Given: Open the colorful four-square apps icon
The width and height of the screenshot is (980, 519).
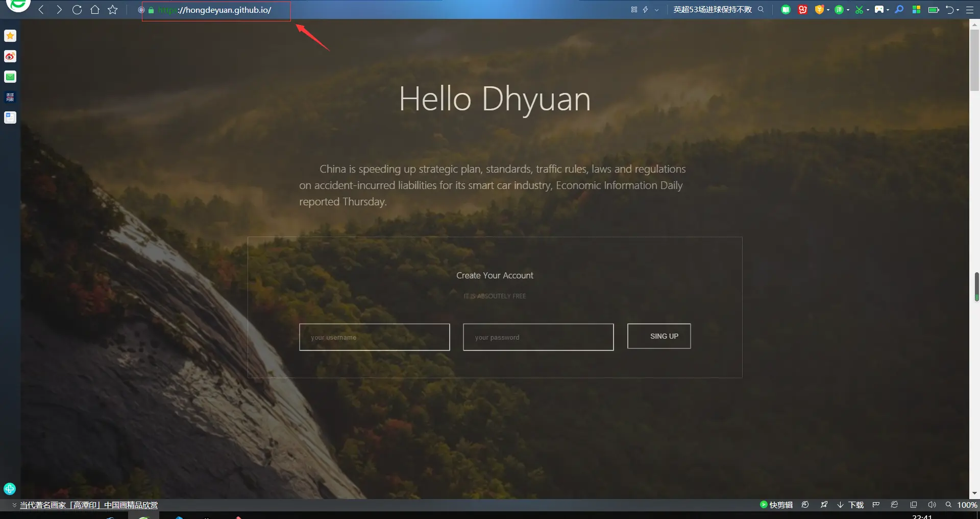Looking at the screenshot, I should point(916,10).
